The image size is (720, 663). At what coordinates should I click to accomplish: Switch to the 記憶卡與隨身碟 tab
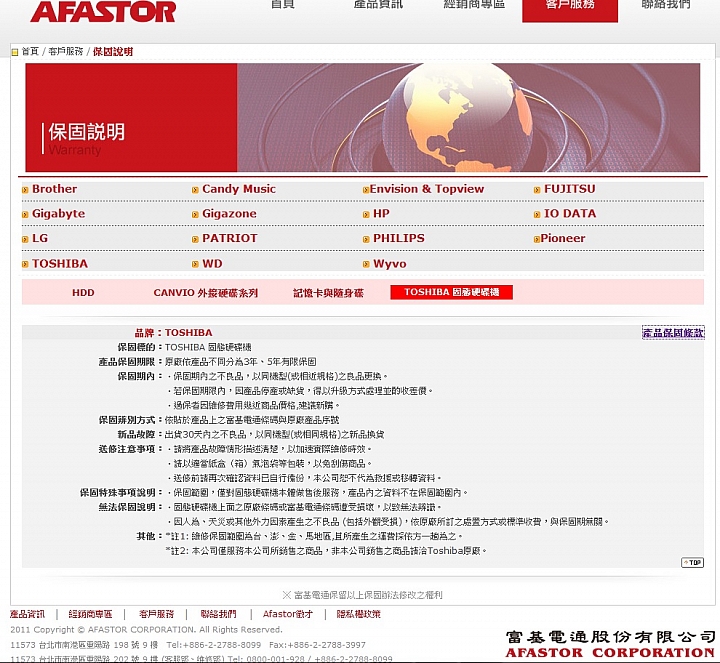(328, 292)
